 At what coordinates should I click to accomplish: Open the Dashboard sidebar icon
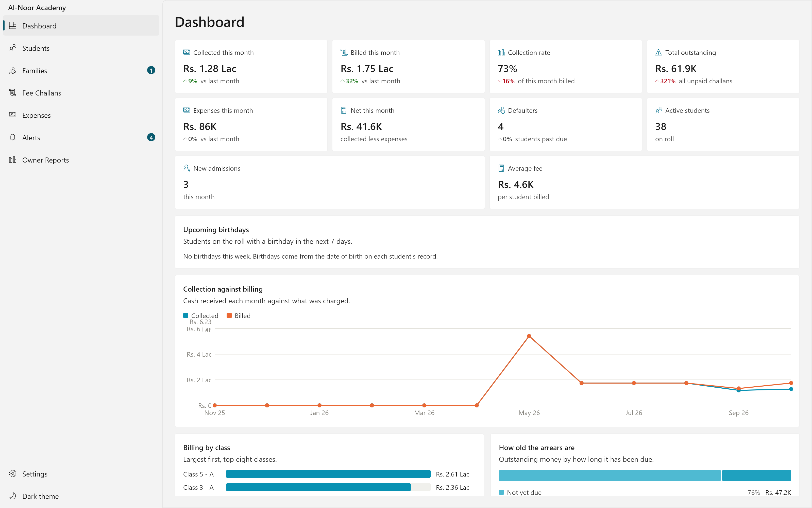[x=13, y=26]
